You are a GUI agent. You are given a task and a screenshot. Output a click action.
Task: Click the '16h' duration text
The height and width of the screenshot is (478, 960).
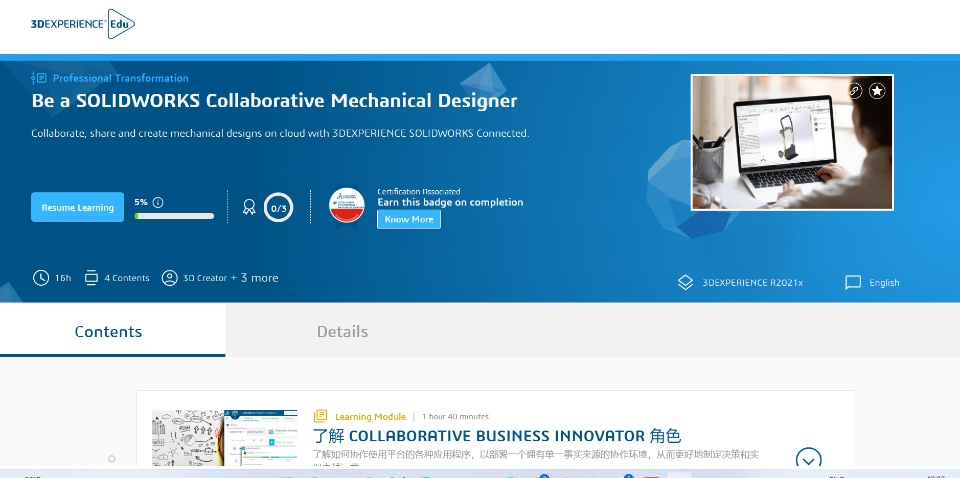63,278
